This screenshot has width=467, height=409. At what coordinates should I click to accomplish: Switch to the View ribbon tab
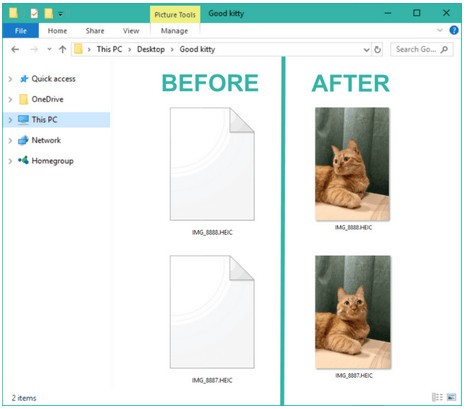(x=131, y=31)
